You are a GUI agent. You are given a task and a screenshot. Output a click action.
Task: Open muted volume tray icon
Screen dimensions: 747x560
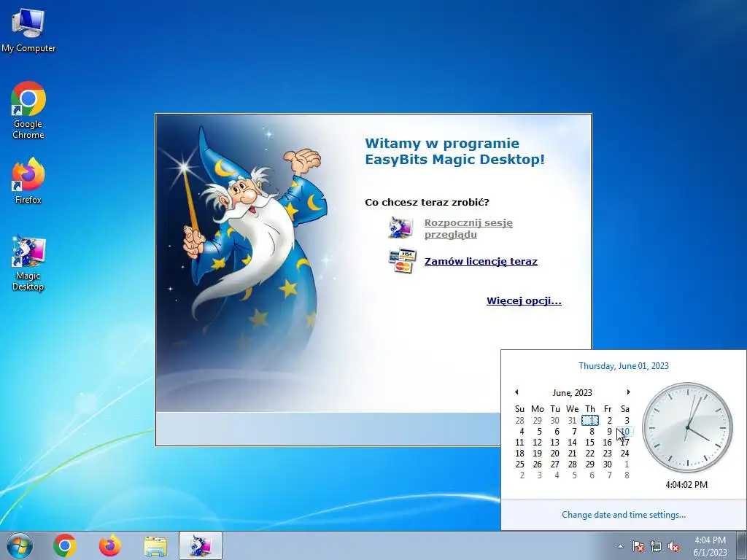pos(673,546)
